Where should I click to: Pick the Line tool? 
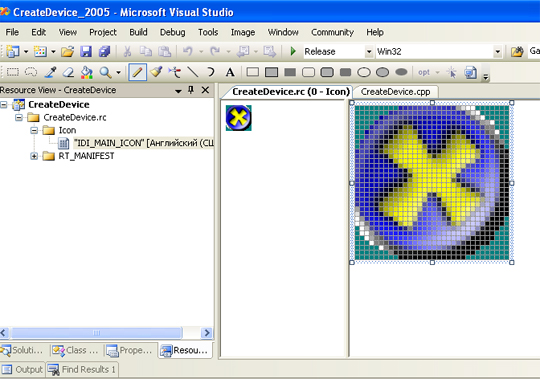click(193, 72)
